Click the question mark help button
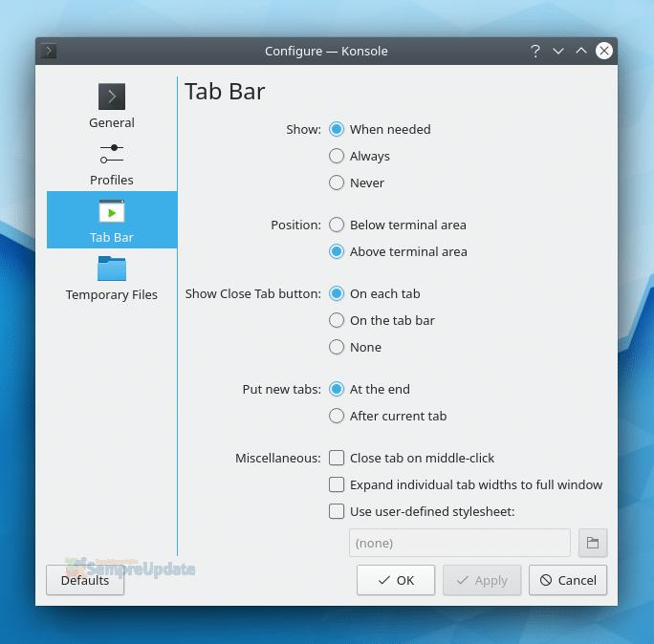654x644 pixels. pyautogui.click(x=535, y=52)
